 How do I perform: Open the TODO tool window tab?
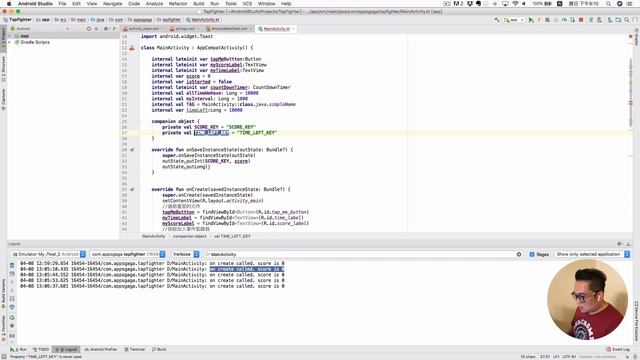coord(41,349)
